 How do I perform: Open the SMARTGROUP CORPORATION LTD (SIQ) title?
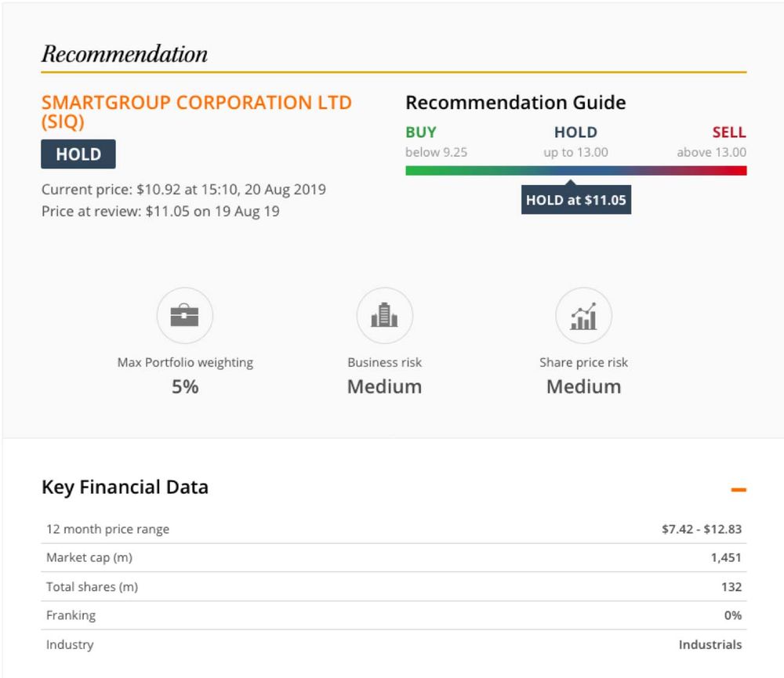pyautogui.click(x=197, y=112)
